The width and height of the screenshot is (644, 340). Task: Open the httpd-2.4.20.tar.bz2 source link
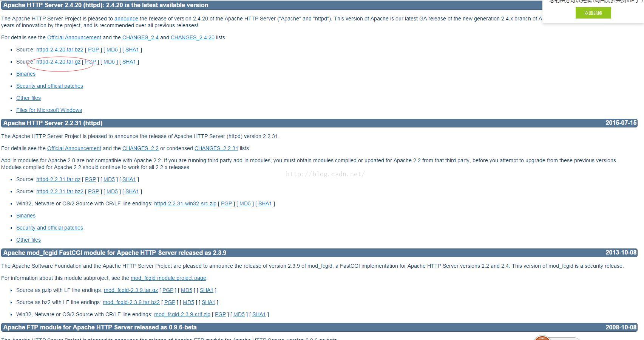(60, 50)
